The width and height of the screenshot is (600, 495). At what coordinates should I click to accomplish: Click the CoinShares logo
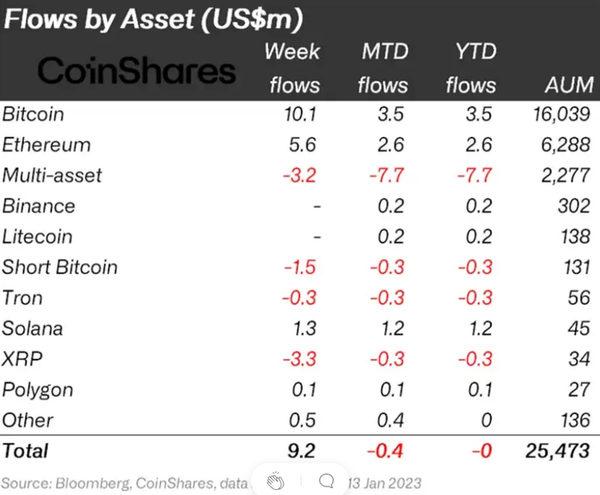tap(136, 70)
